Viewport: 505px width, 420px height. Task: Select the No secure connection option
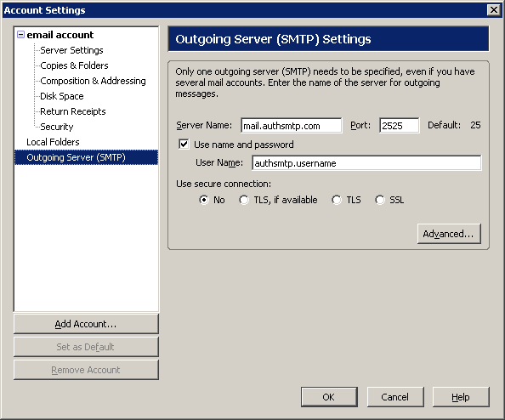[x=204, y=200]
